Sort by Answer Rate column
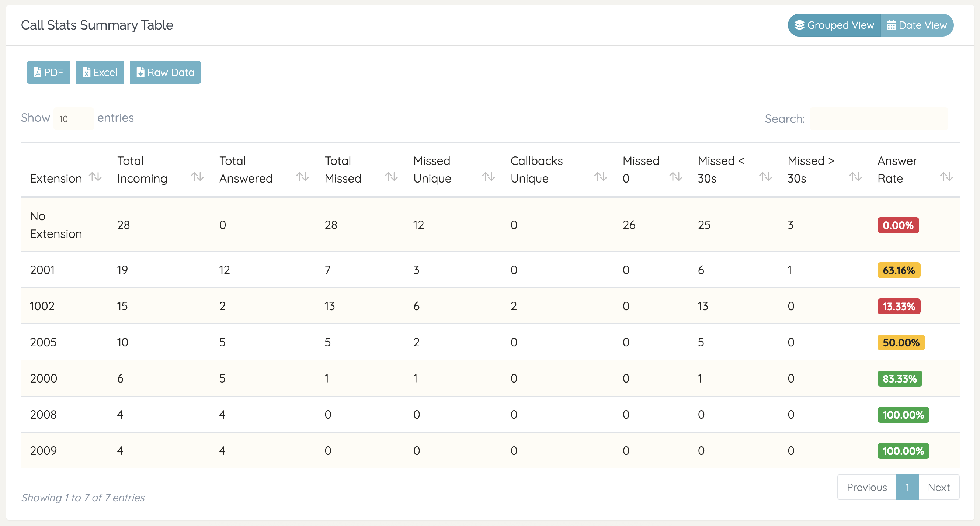This screenshot has height=526, width=980. pyautogui.click(x=946, y=177)
